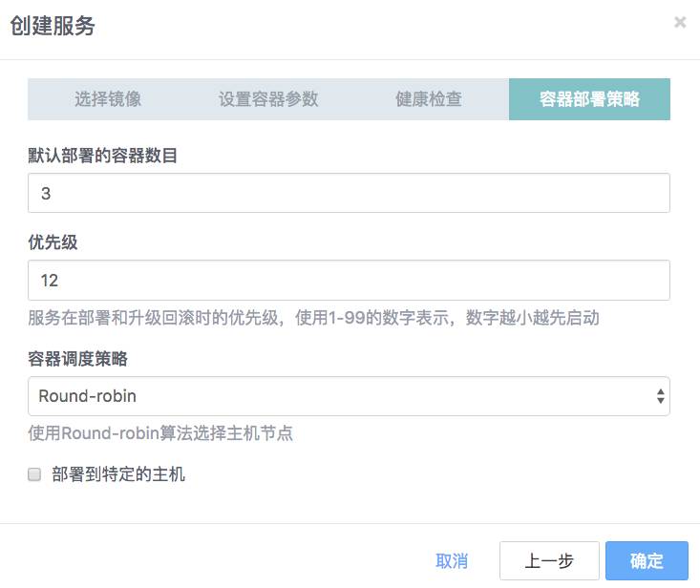Click the 优先级 label text
This screenshot has height=588, width=700.
pyautogui.click(x=53, y=242)
